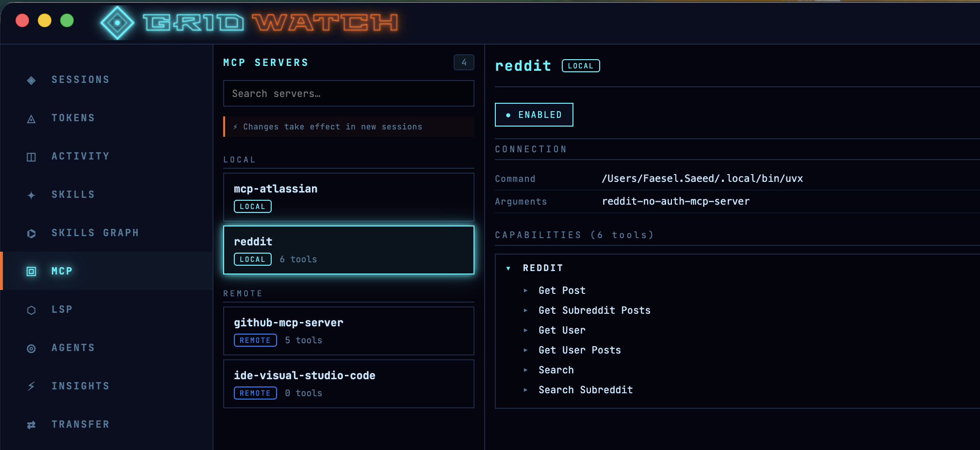The image size is (980, 450).
Task: Select the ide-visual-studio-code server card
Action: tap(348, 384)
